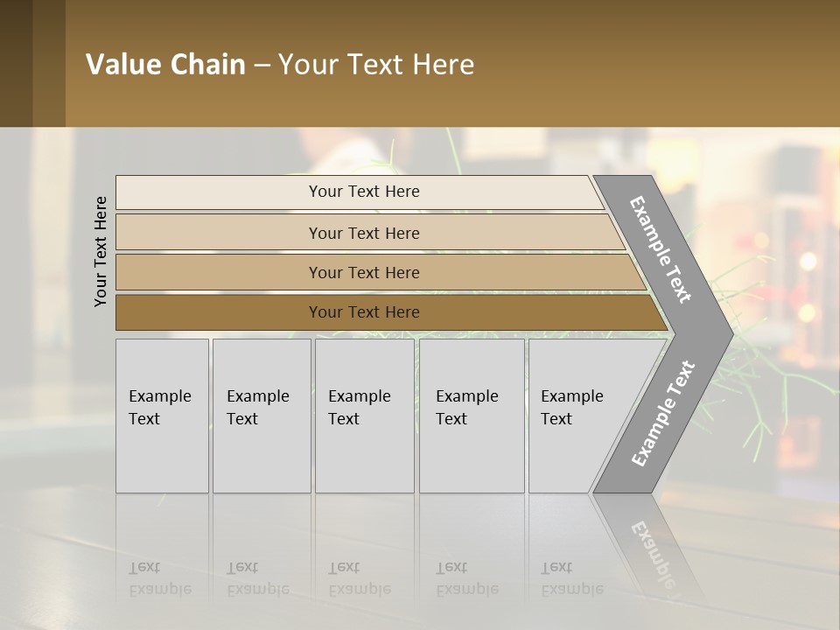Select the upper chevron arm "Example Text"
840x630 pixels.
[x=661, y=249]
